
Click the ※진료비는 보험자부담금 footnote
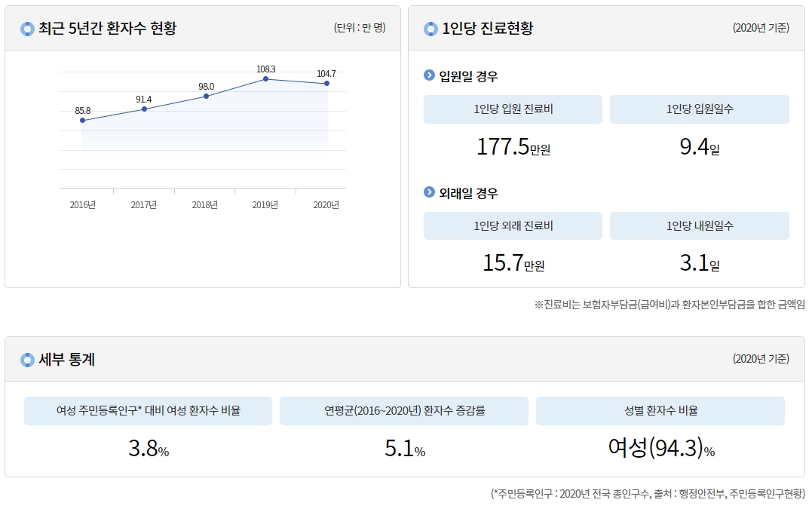[x=670, y=305]
